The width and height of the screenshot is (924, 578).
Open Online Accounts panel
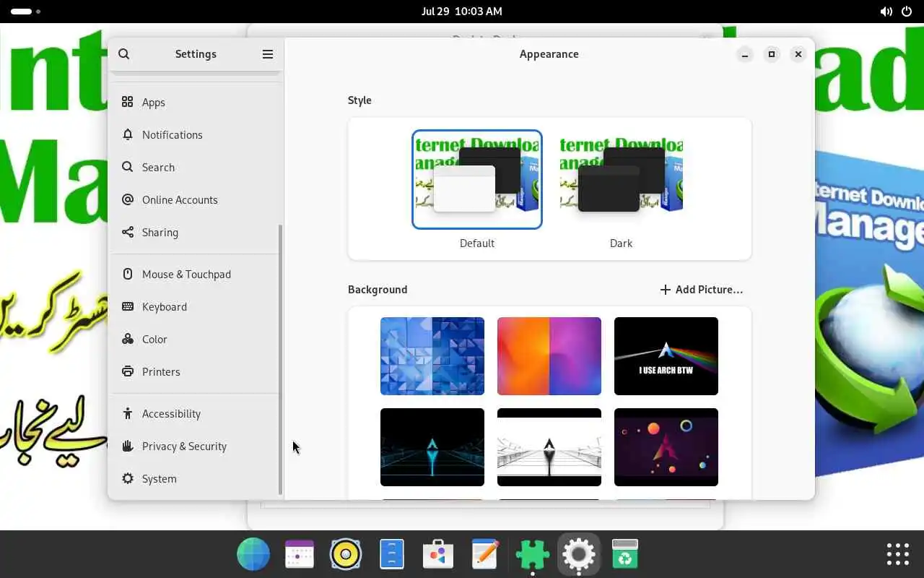point(195,200)
